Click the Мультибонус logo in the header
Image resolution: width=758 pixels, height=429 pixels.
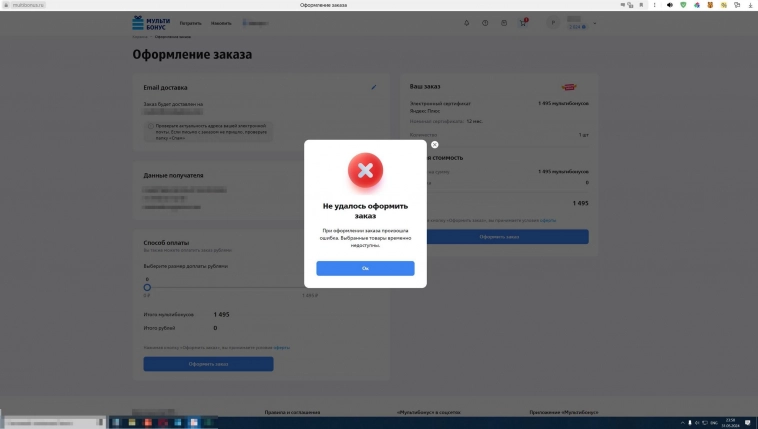tap(151, 22)
